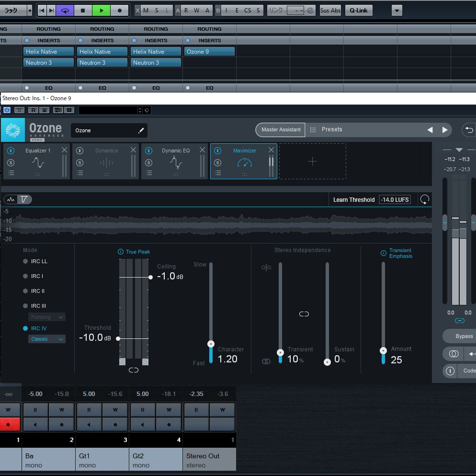Open the Ozone 9 insert slot
The width and height of the screenshot is (476, 476).
209,51
